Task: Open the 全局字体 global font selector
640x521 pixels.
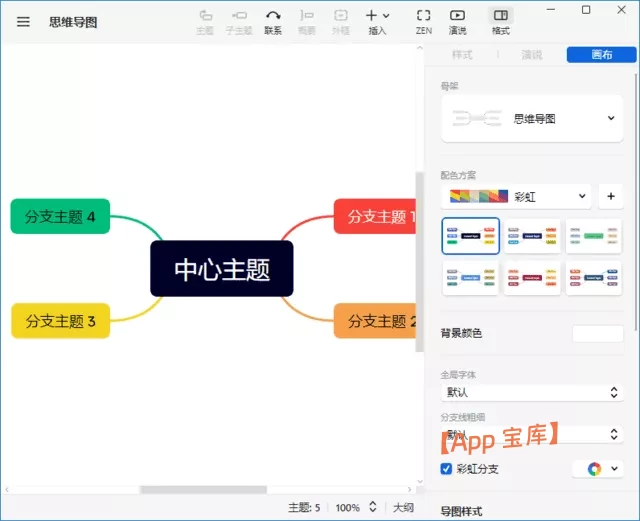Action: click(x=532, y=392)
